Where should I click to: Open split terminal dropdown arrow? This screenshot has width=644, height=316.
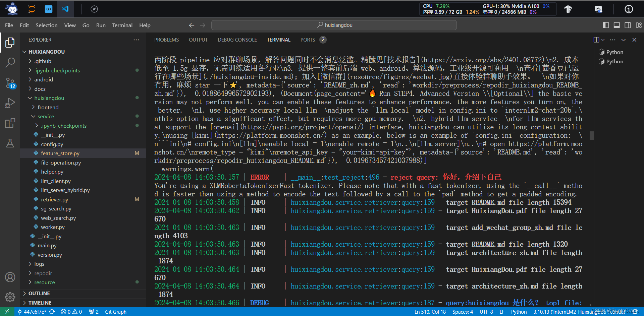tap(603, 40)
